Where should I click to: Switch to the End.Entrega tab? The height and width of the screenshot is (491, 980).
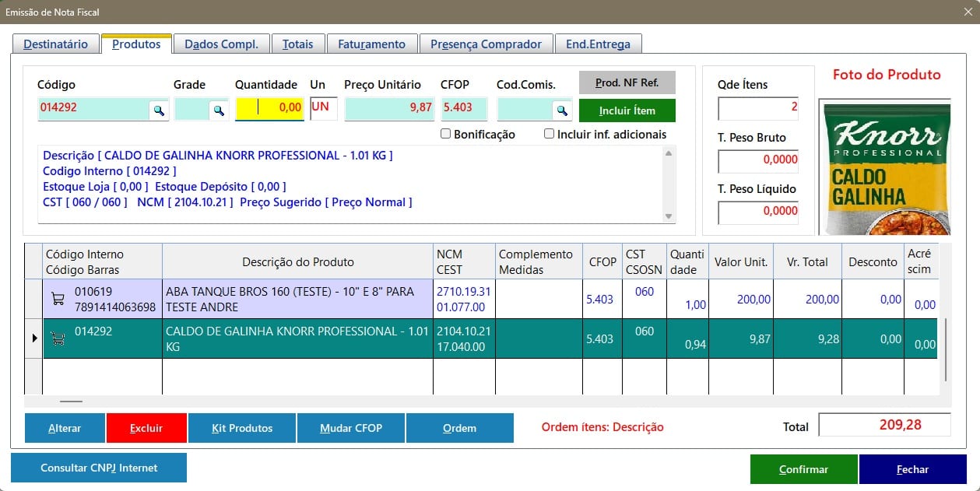click(598, 44)
